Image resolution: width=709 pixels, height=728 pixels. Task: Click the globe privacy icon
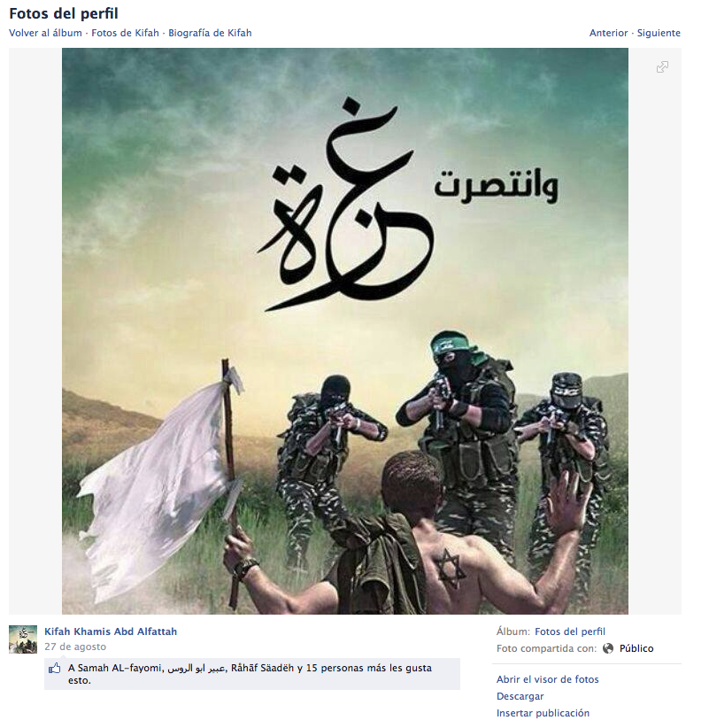tap(608, 648)
